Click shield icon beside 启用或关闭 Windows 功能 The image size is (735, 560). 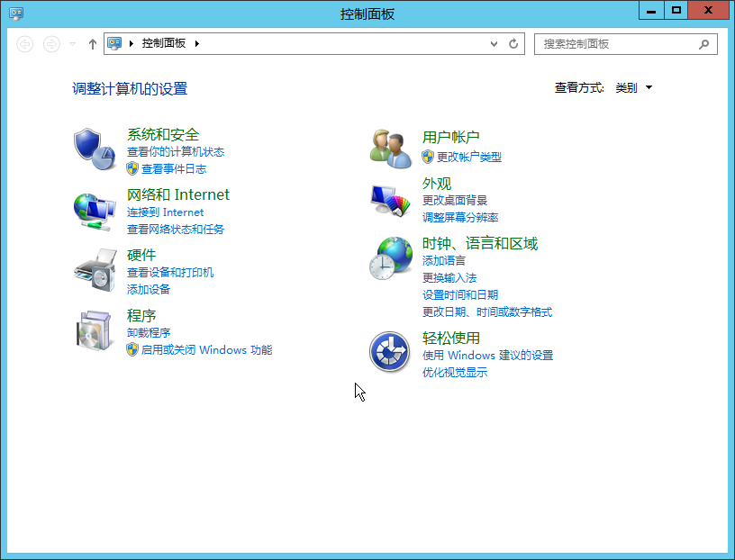(132, 349)
